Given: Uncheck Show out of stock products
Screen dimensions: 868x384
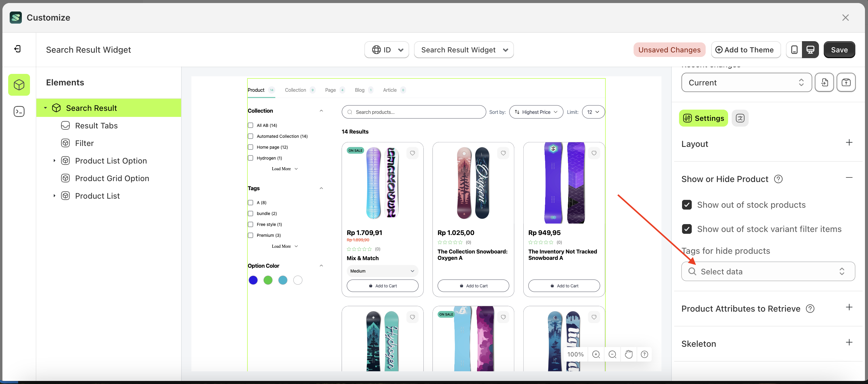Looking at the screenshot, I should click(687, 204).
